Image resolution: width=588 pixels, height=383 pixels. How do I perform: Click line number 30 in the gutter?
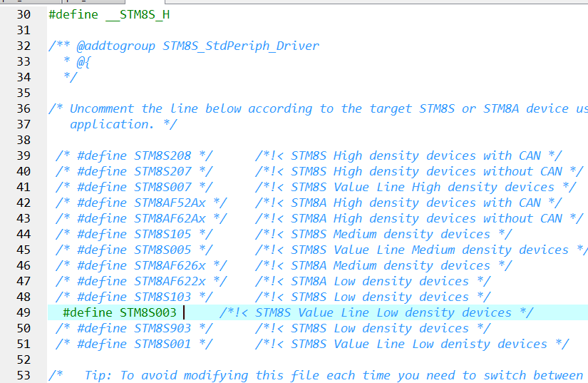tap(24, 14)
